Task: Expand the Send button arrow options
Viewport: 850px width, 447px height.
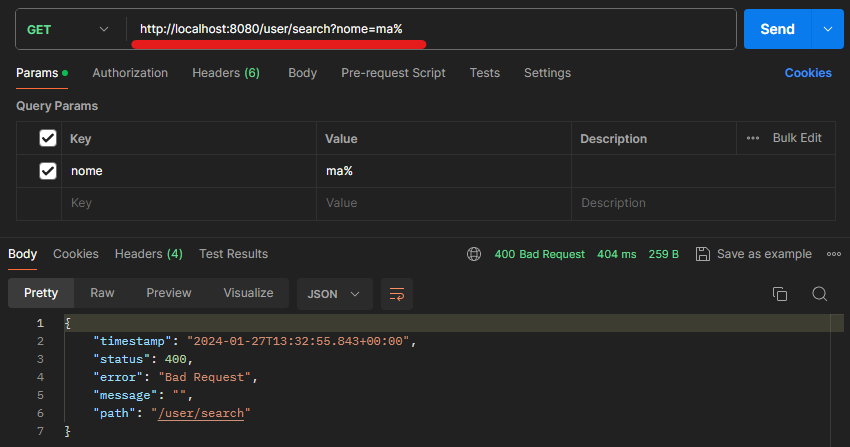Action: 828,29
